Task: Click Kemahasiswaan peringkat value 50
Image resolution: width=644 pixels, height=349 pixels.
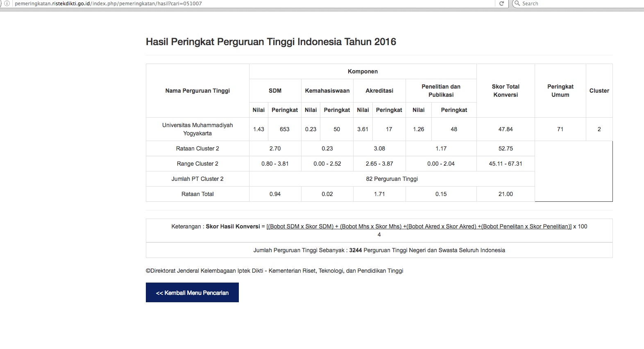Action: 337,129
